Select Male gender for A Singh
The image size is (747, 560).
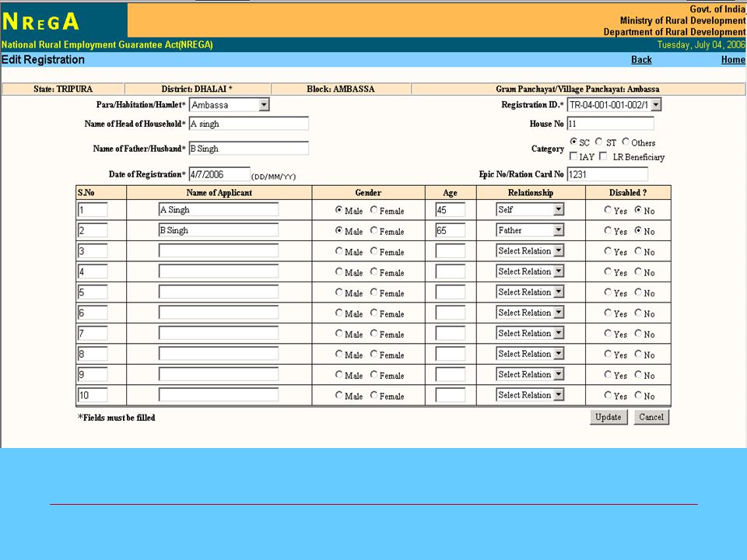point(338,209)
